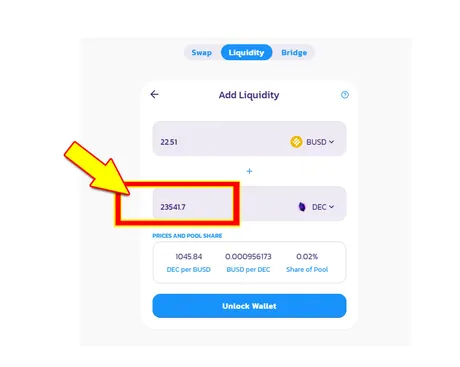Screen dimensions: 460x367
Task: Select the Liquidity tab
Action: (x=246, y=52)
